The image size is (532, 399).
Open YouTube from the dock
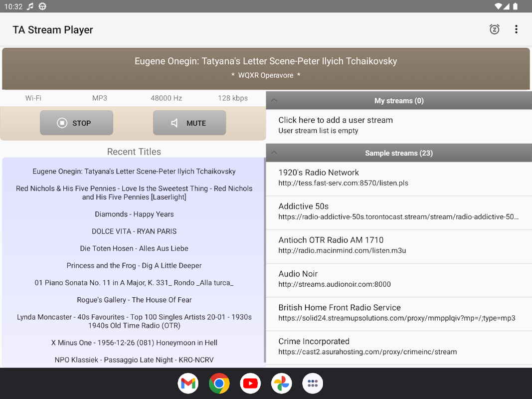250,384
